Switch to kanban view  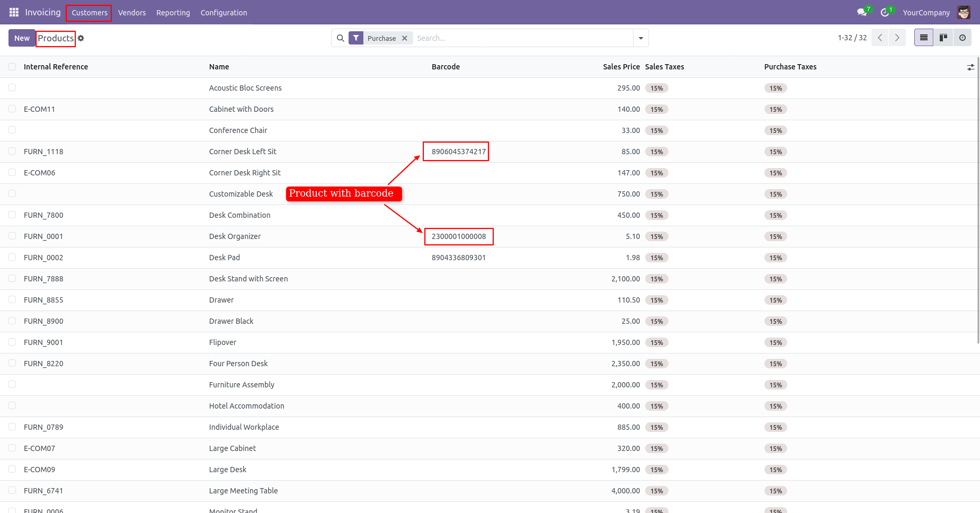pyautogui.click(x=943, y=38)
